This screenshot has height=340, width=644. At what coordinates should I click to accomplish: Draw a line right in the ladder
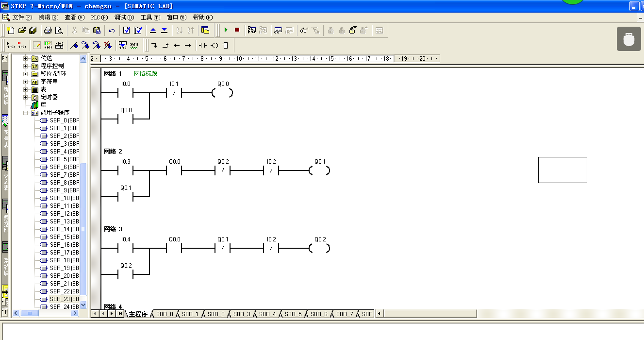(188, 45)
